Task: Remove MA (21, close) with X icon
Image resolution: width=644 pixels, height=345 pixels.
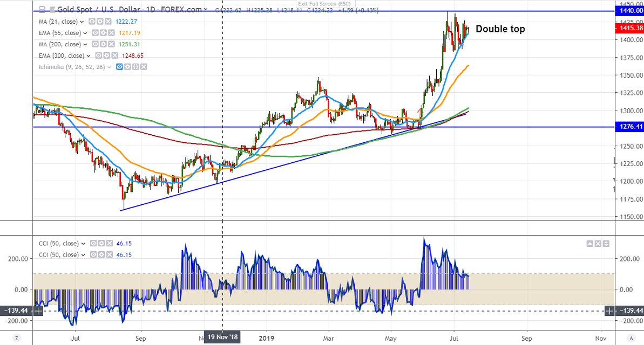Action: [x=108, y=22]
